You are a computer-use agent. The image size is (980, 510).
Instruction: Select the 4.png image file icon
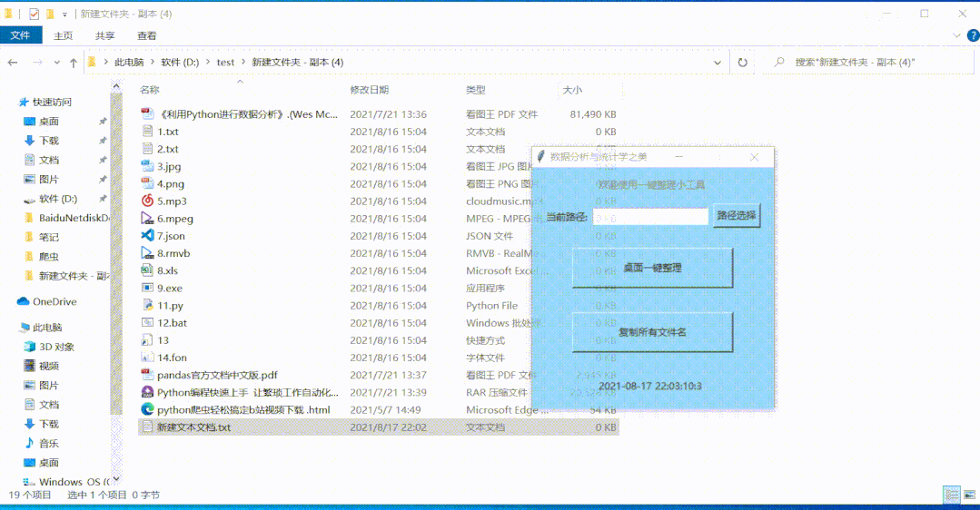pyautogui.click(x=147, y=184)
